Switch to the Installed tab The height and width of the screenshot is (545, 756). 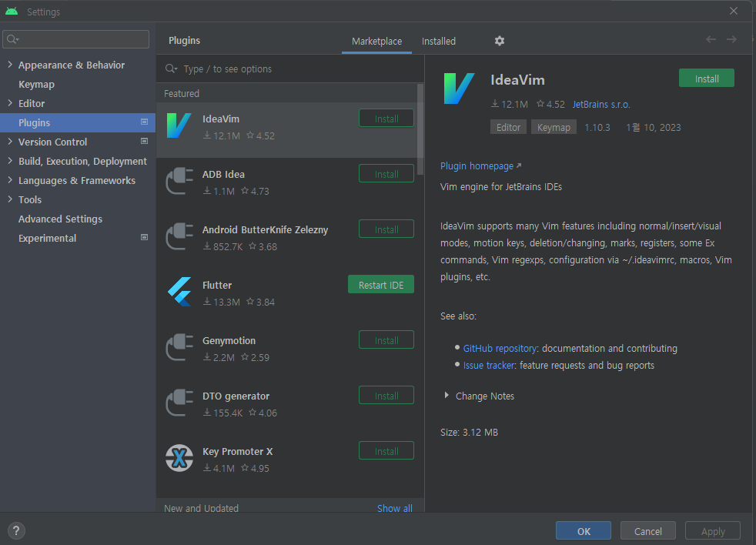pyautogui.click(x=438, y=42)
